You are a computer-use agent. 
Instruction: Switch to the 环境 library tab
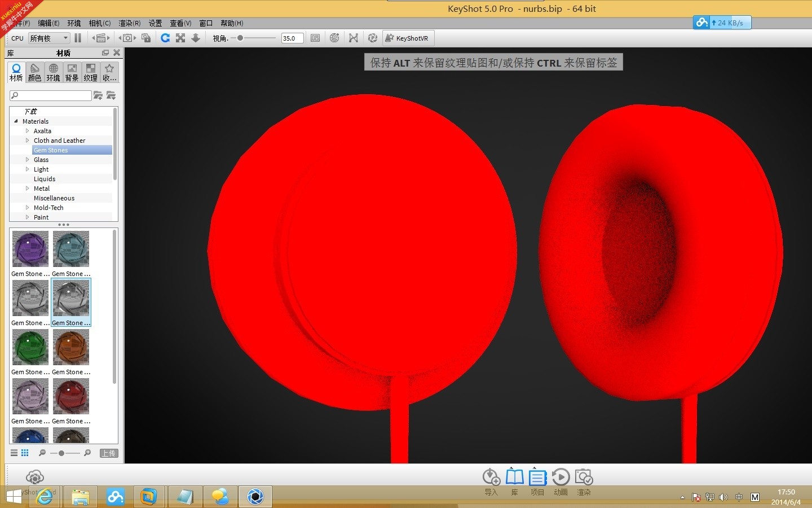click(53, 72)
